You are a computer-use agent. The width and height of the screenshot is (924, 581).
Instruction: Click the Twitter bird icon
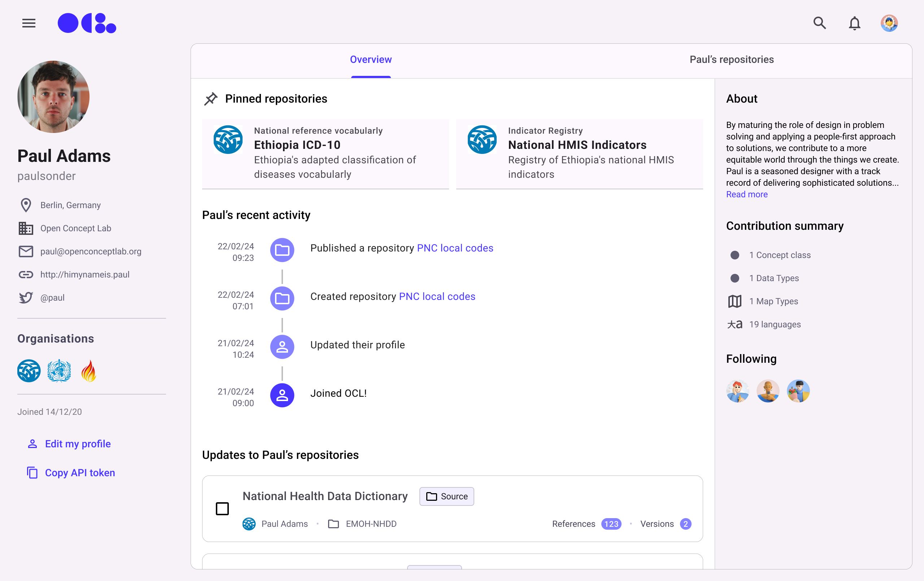click(26, 298)
